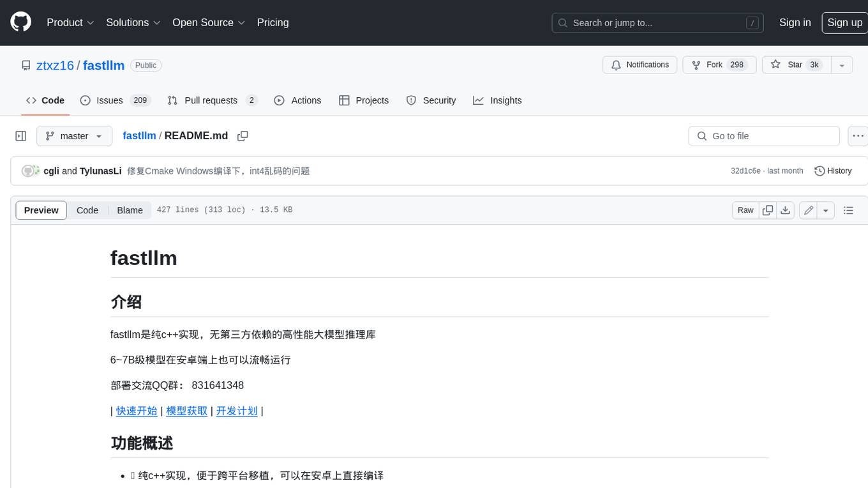Viewport: 868px width, 488px height.
Task: Edit the file with pencil icon
Action: (809, 210)
